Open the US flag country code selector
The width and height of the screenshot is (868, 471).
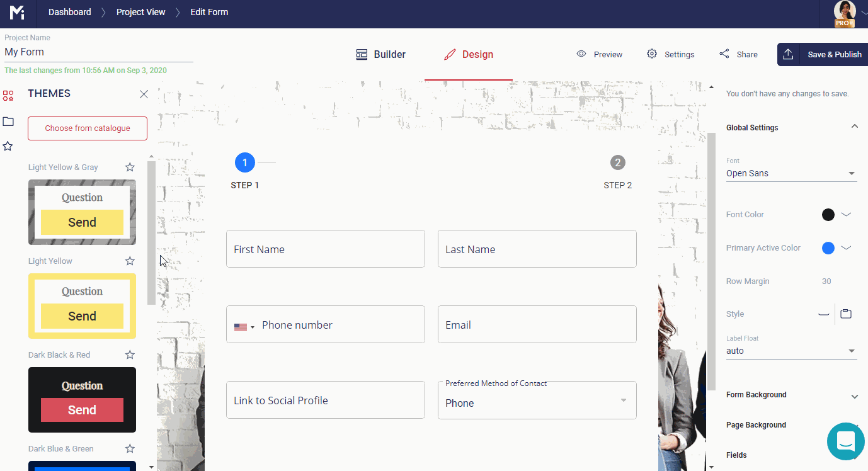click(244, 327)
